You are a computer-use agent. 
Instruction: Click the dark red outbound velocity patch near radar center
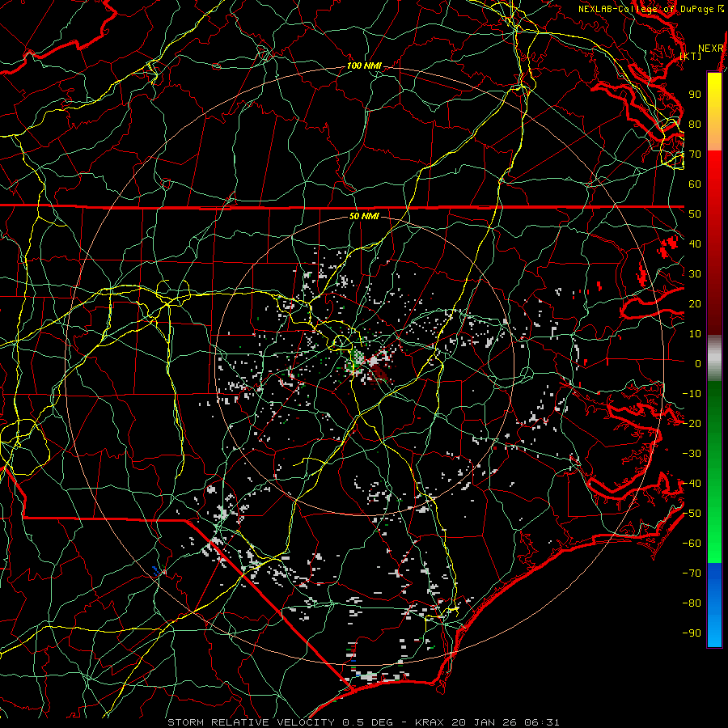tap(380, 373)
